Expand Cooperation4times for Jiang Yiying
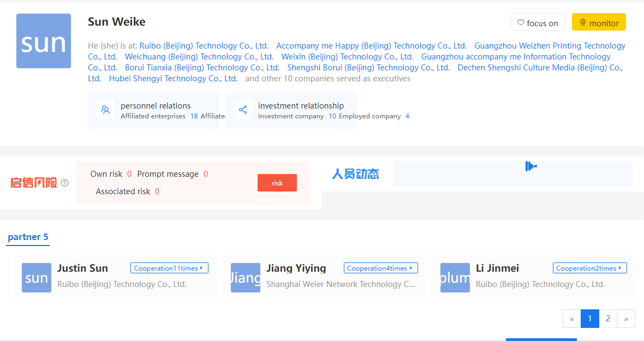 point(381,268)
